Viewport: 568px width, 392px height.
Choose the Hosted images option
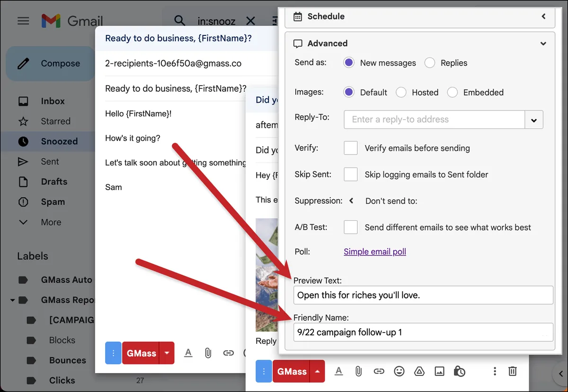coord(401,92)
